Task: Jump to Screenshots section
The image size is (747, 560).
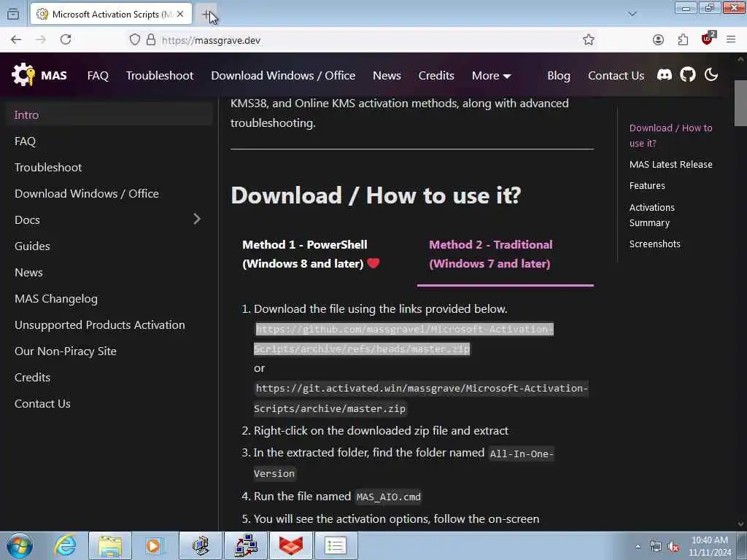Action: (654, 244)
